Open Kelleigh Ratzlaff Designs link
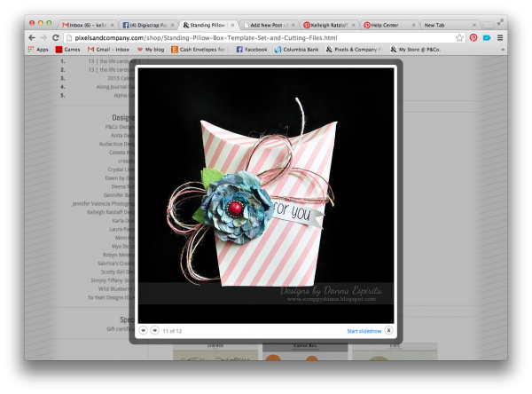The width and height of the screenshot is (532, 394). (111, 212)
